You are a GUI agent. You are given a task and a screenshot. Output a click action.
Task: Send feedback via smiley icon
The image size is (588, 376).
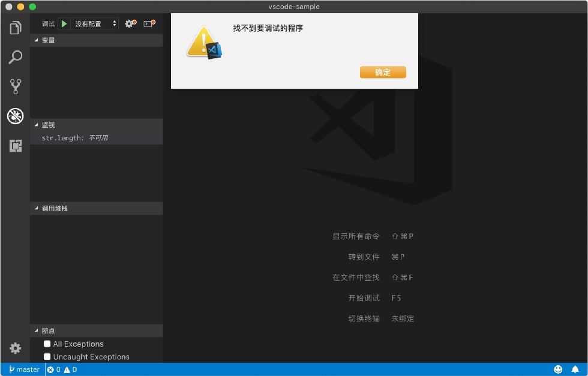tap(558, 369)
